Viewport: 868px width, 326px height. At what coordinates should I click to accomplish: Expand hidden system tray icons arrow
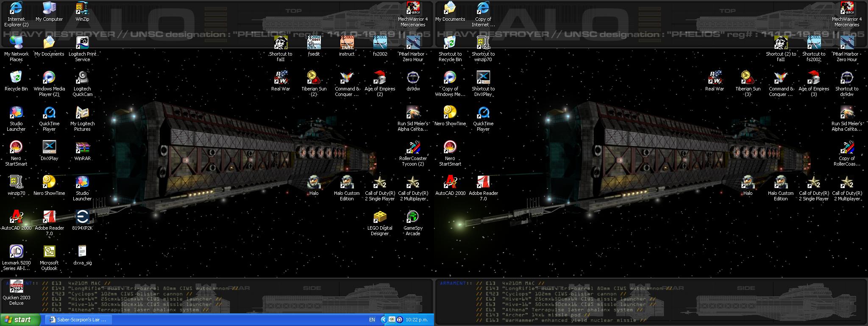click(384, 320)
